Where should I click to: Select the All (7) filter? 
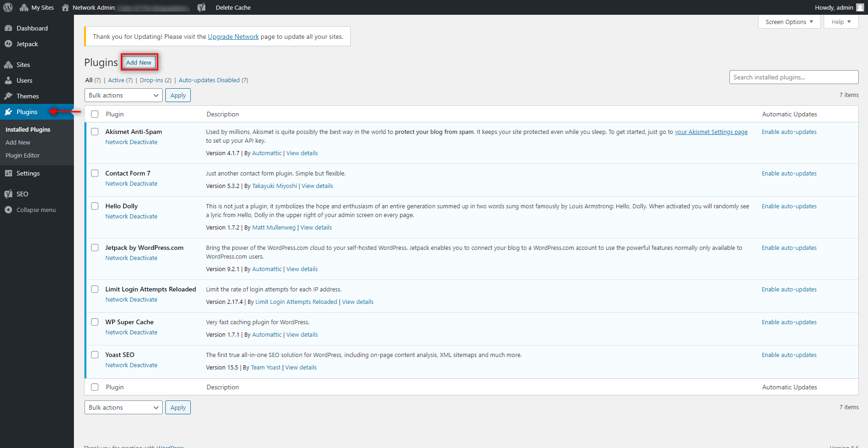(93, 80)
